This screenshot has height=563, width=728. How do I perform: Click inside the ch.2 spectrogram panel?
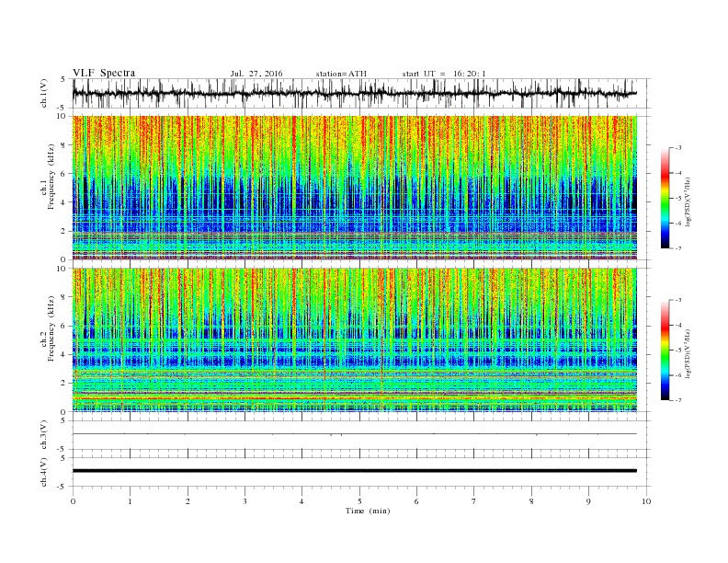[355, 340]
